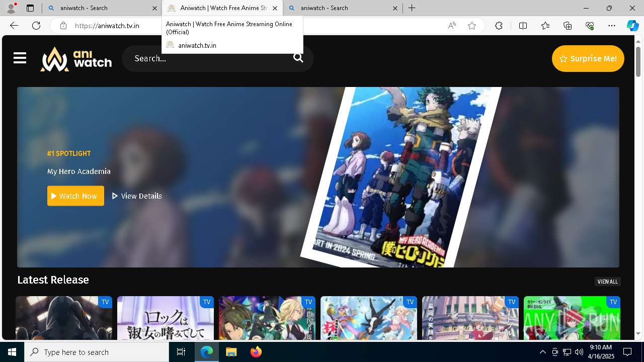Open the Japanese-titled second release thumbnail
Viewport: 644px width, 362px height.
[x=166, y=318]
